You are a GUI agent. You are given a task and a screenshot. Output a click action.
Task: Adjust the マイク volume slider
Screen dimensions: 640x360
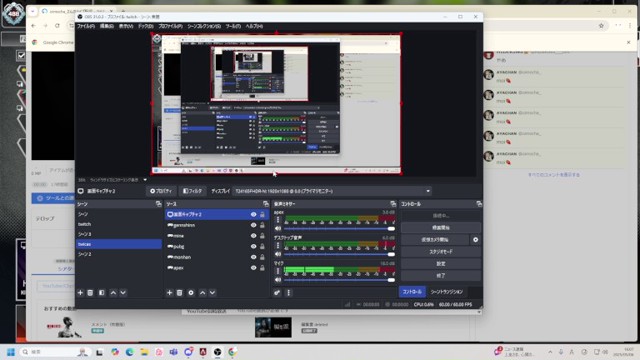[339, 280]
